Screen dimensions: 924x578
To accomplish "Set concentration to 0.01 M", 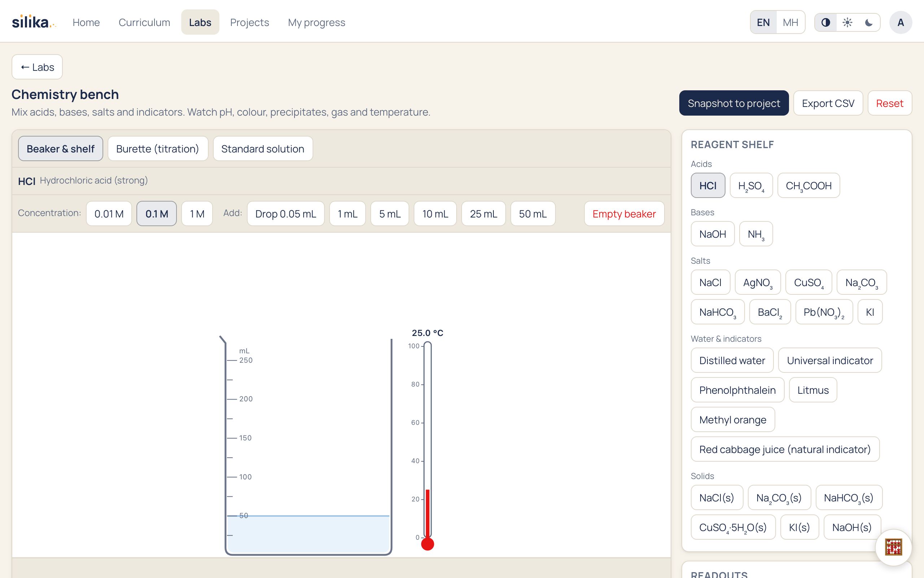I will pos(109,214).
